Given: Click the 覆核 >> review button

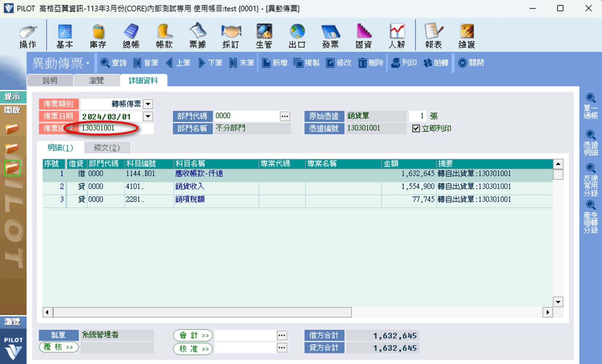Looking at the screenshot, I should pos(59,347).
